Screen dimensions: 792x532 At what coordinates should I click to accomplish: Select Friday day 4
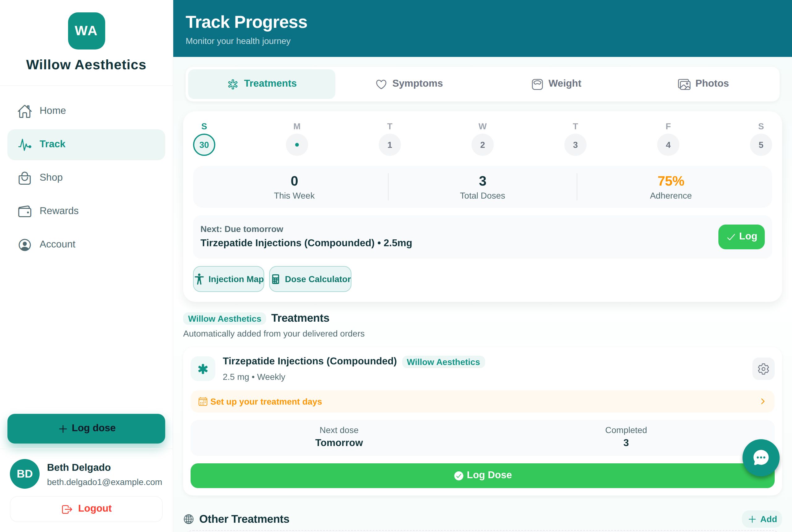click(x=668, y=145)
